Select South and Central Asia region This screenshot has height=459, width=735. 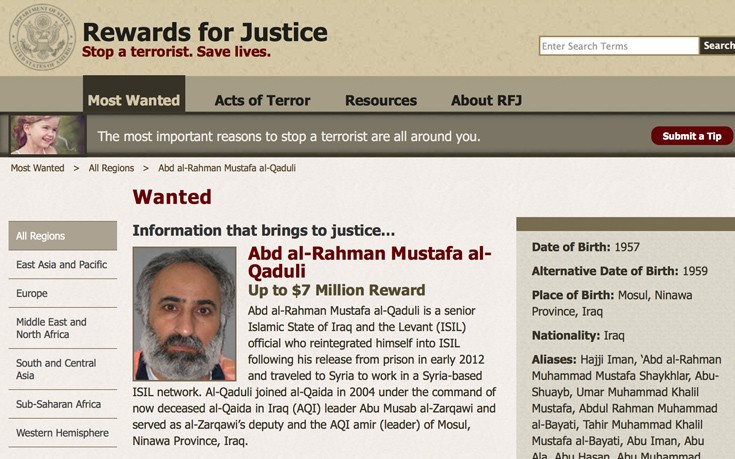point(62,369)
